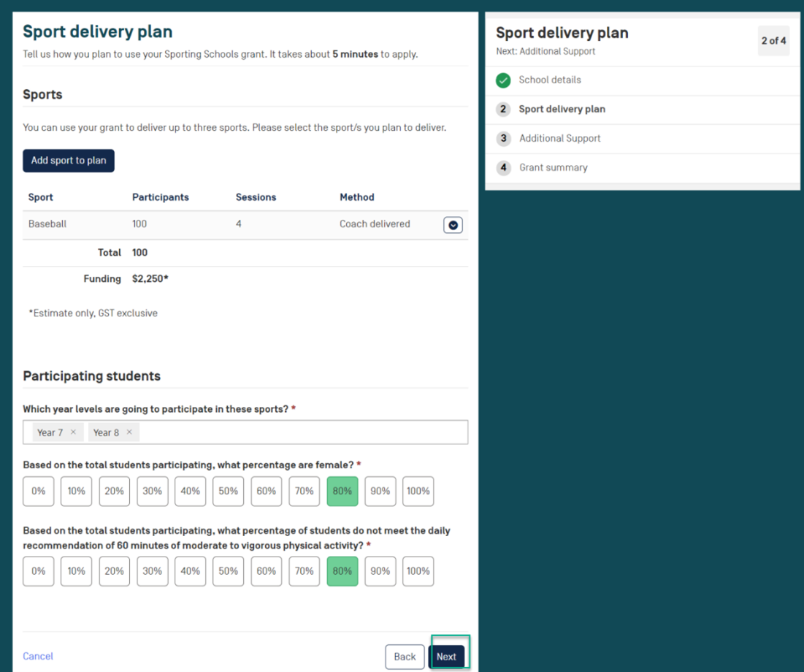This screenshot has height=672, width=804.
Task: Click the step 4 number circle
Action: coord(503,168)
